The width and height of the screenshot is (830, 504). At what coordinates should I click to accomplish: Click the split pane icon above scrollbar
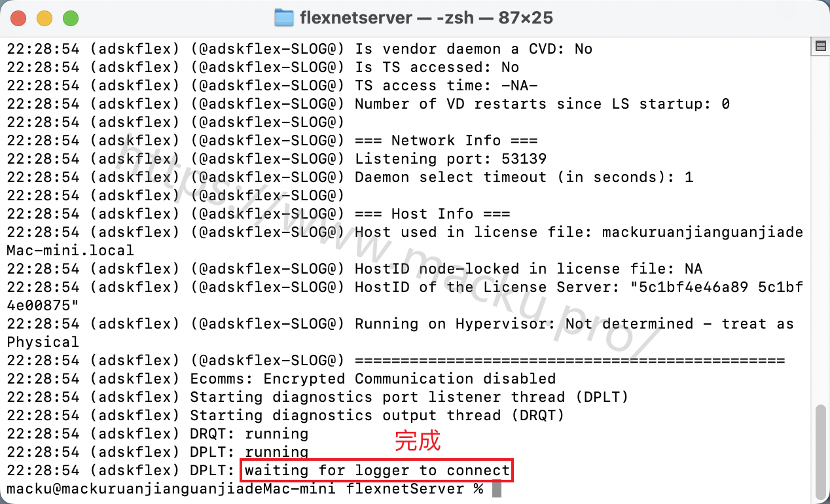pyautogui.click(x=820, y=46)
